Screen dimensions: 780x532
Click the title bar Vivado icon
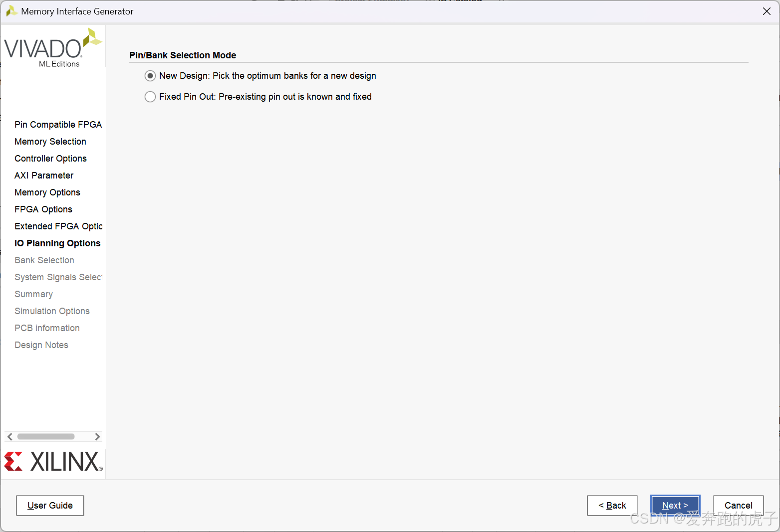(x=11, y=11)
